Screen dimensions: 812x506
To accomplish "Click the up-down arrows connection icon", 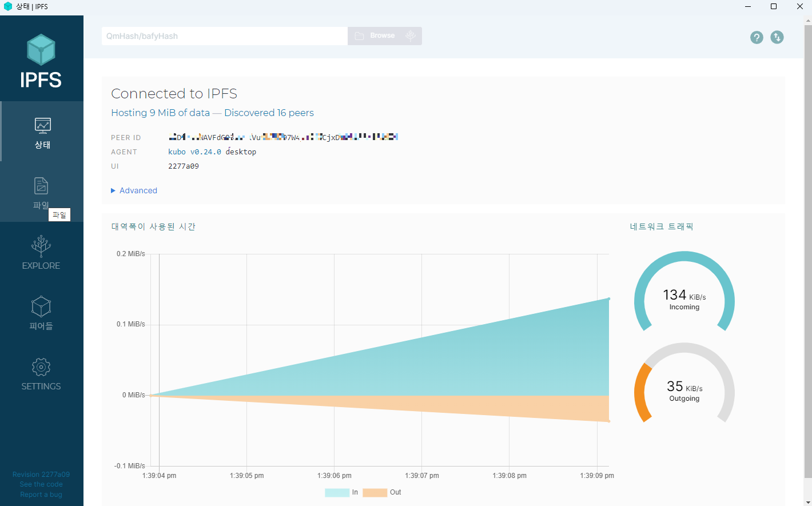I will click(x=777, y=37).
